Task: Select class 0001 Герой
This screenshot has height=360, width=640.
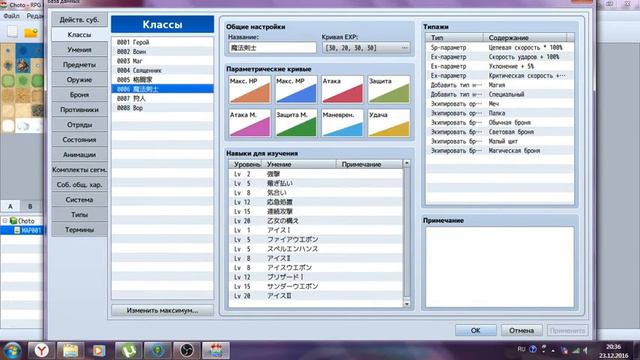Action: tap(162, 42)
